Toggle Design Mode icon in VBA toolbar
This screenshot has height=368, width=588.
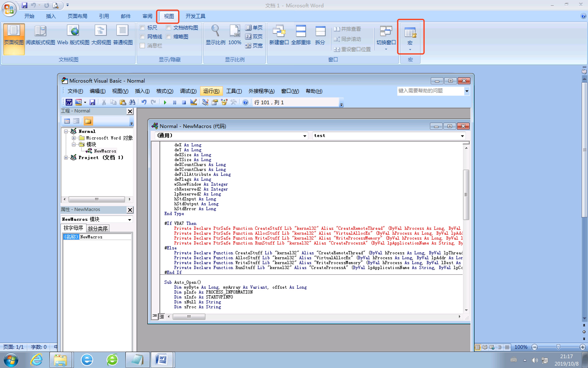[193, 102]
